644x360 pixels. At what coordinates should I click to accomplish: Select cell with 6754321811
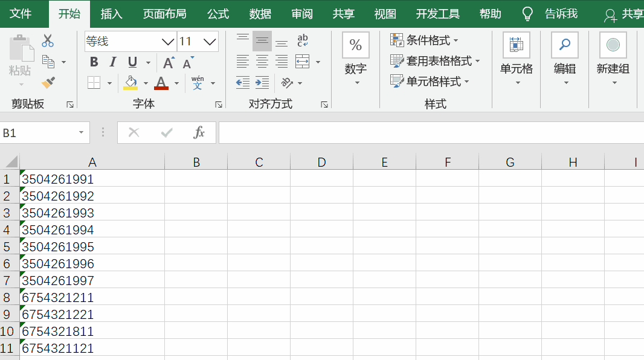click(x=92, y=331)
